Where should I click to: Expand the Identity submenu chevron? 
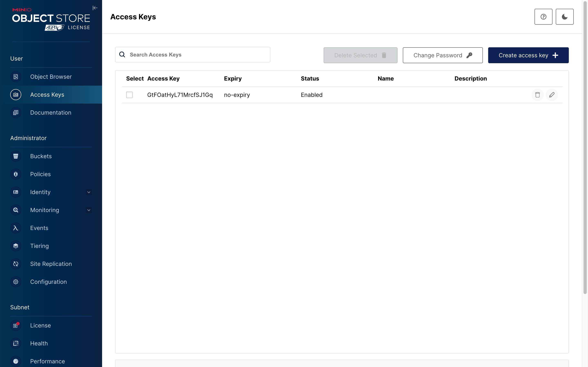pos(89,192)
